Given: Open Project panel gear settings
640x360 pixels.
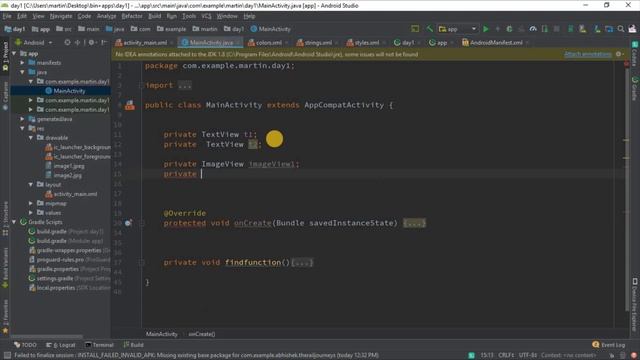Looking at the screenshot, I should pos(91,42).
